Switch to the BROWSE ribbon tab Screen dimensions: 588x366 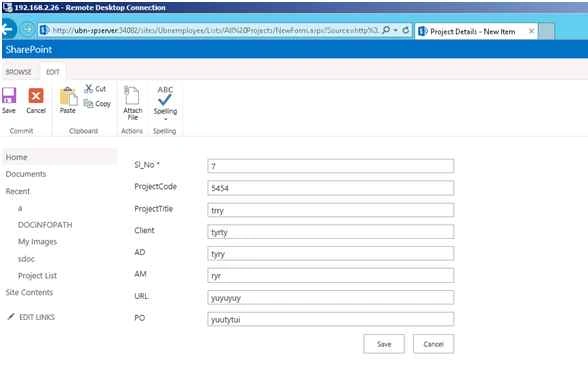coord(18,72)
